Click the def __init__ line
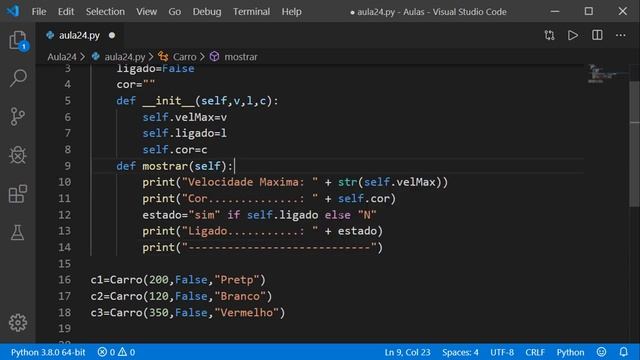Image resolution: width=640 pixels, height=360 pixels. 197,101
